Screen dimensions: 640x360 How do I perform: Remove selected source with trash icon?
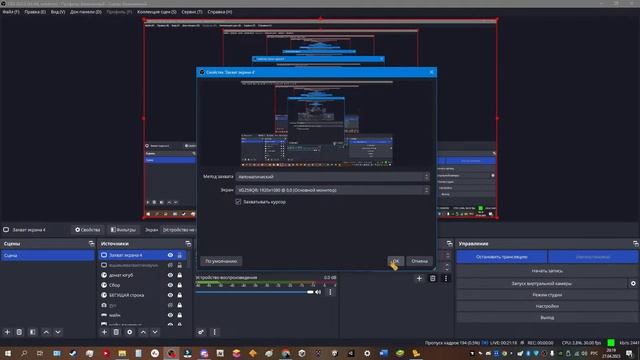point(116,332)
